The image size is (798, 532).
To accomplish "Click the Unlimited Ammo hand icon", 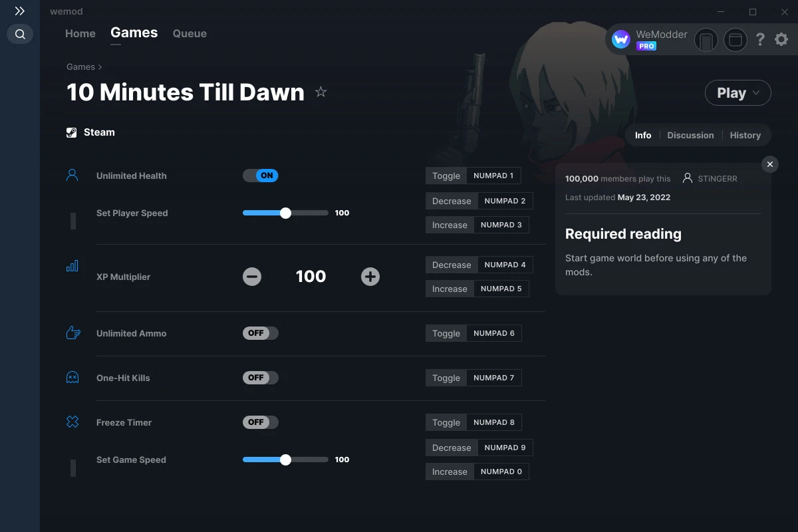I will pos(72,333).
